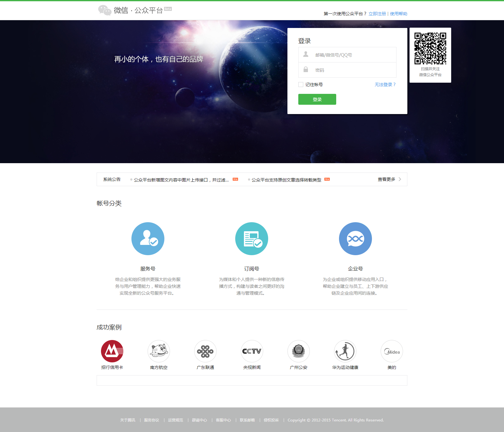This screenshot has width=504, height=432.
Task: Select the CCTV 央视新闻 case logo
Action: click(252, 351)
